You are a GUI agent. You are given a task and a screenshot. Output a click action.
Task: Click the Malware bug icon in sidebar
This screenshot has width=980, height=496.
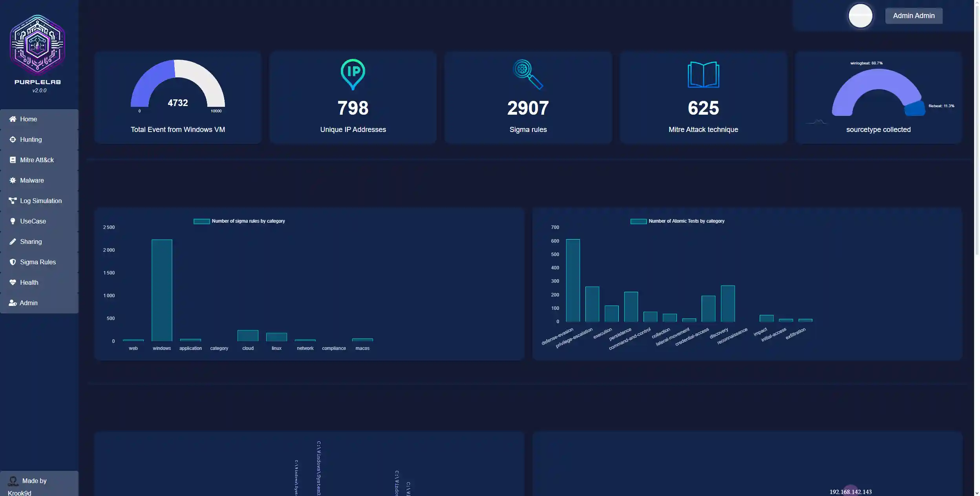coord(13,180)
